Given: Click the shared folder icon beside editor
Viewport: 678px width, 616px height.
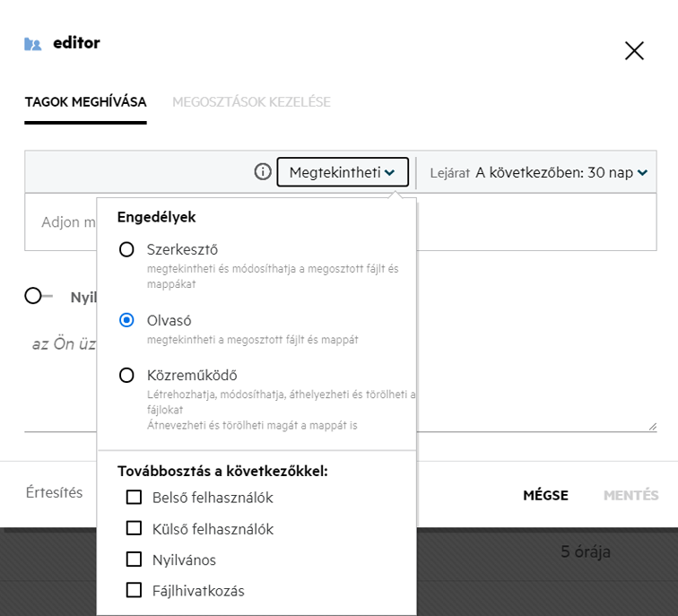Looking at the screenshot, I should point(33,44).
